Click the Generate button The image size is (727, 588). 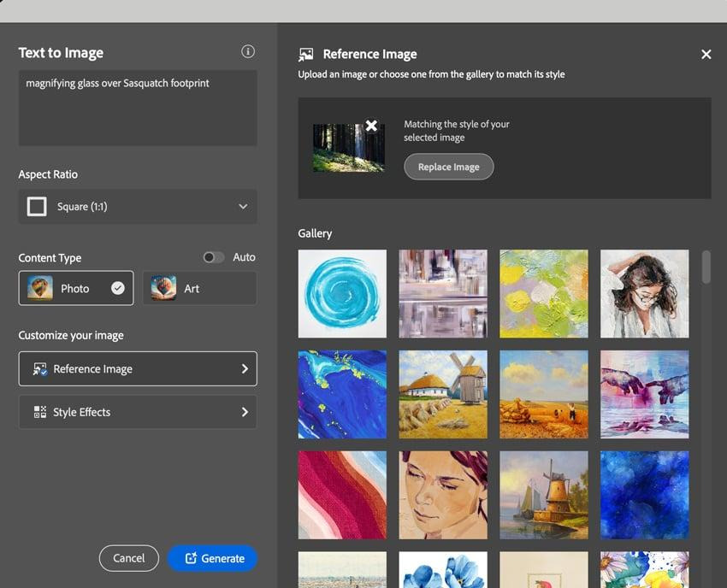coord(212,558)
